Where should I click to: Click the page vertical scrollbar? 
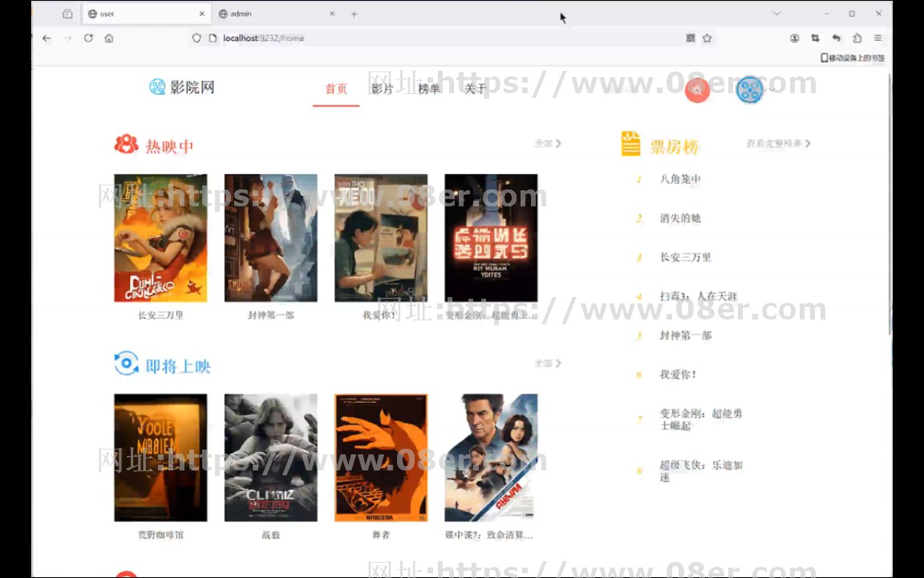pos(890,203)
